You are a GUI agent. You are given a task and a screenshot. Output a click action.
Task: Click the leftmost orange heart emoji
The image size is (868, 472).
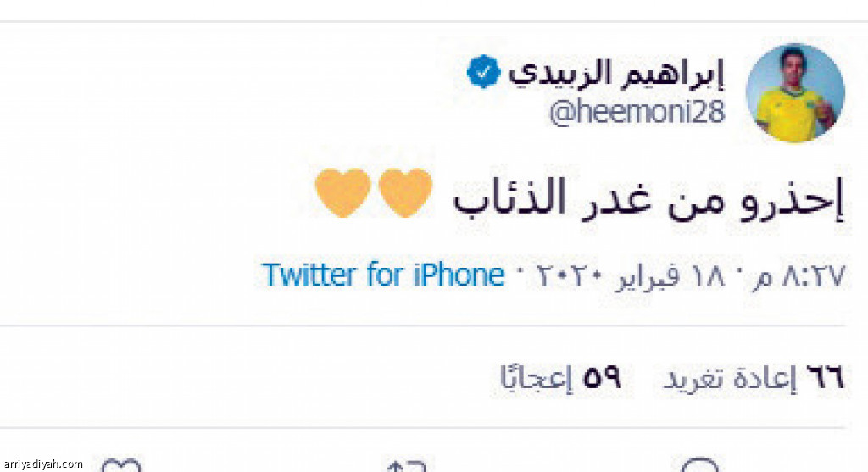click(342, 192)
